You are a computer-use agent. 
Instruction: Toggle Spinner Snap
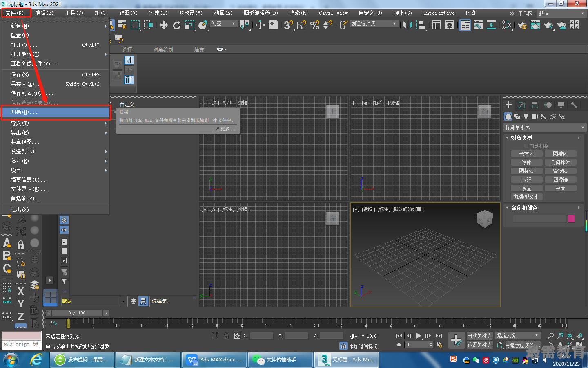coord(327,25)
